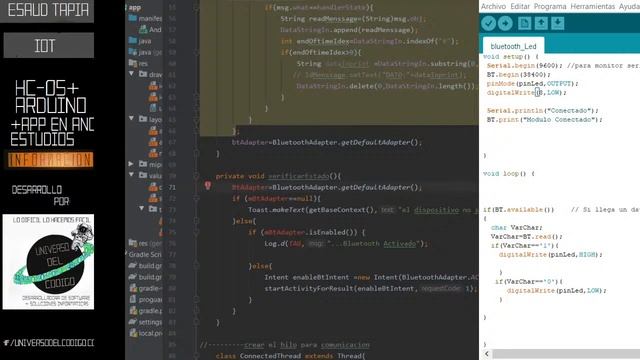Collapse the subfolder arrow under values
Image resolution: width=640 pixels, height=360 pixels.
point(142,209)
